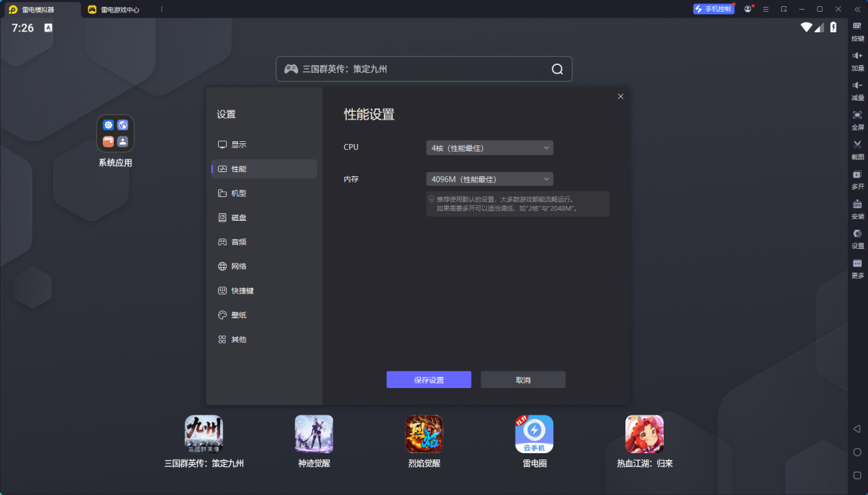Select the 网络 settings category
The height and width of the screenshot is (495, 868).
pos(239,266)
